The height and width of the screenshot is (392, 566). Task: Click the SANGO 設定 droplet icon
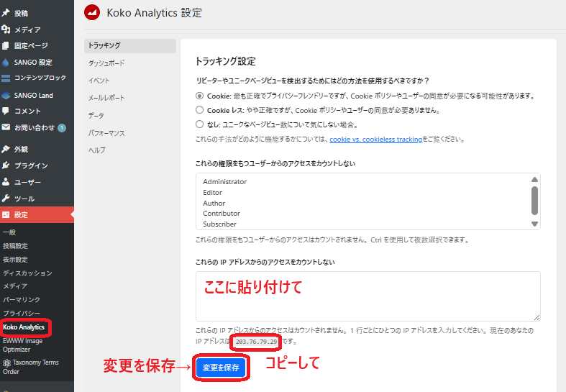[6, 63]
